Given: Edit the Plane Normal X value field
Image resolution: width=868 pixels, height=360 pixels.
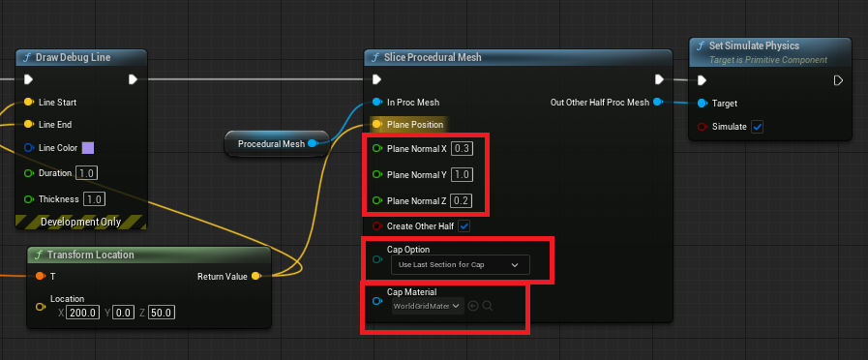Looking at the screenshot, I should 462,148.
